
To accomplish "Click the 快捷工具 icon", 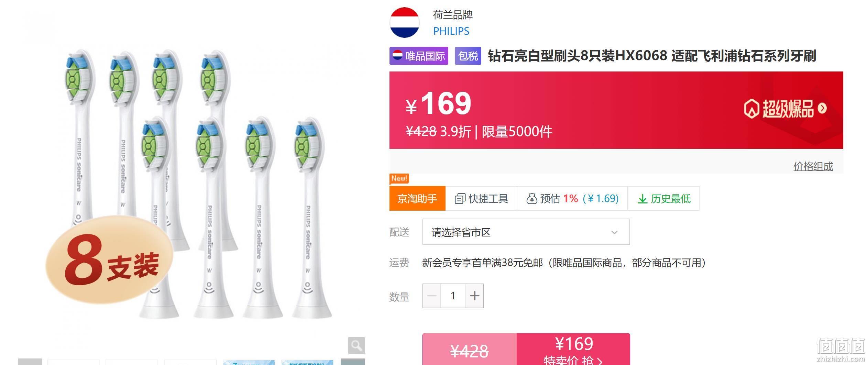I will [x=460, y=199].
